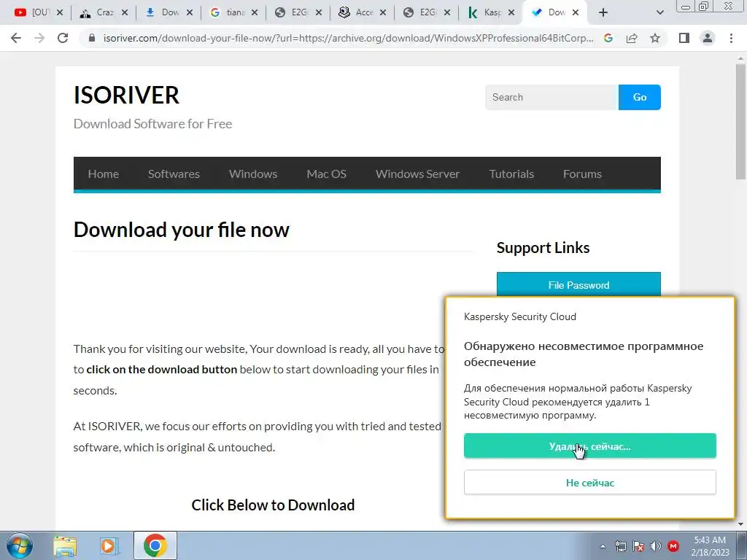Open the Mac OS menu item
The width and height of the screenshot is (747, 560).
tap(326, 174)
